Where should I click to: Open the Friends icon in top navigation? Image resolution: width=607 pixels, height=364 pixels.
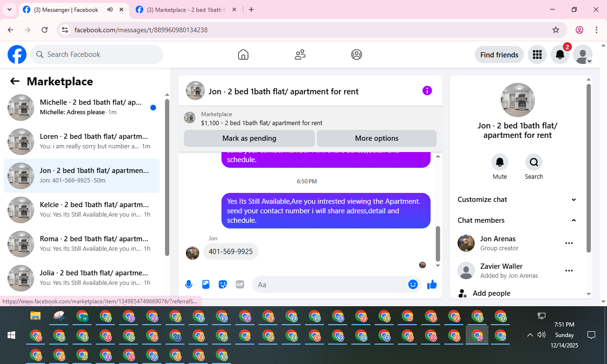tap(300, 55)
